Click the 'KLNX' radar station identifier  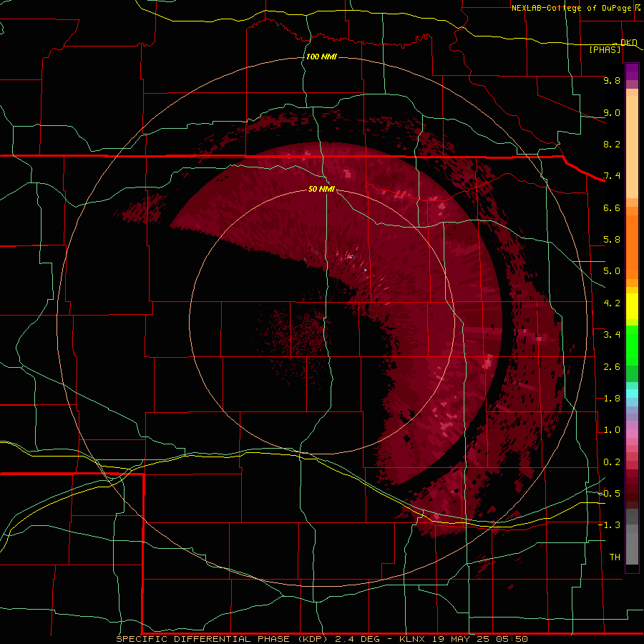[412, 639]
